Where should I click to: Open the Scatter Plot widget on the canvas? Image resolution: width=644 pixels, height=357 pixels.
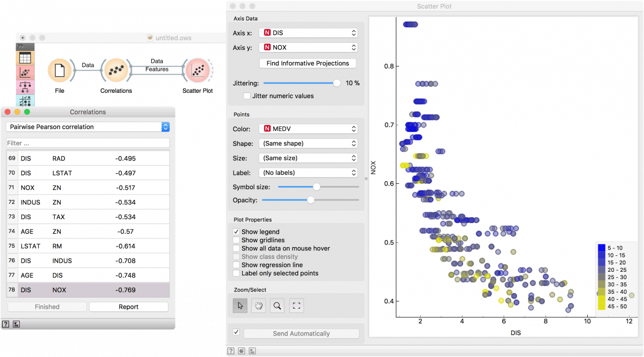pos(197,70)
